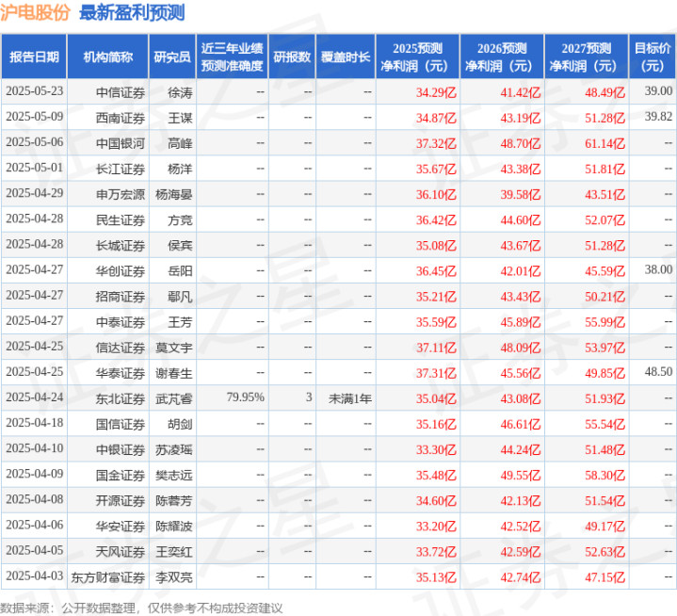This screenshot has width=677, height=616.
Task: Select the 覆盖时长 column header
Action: tap(346, 57)
